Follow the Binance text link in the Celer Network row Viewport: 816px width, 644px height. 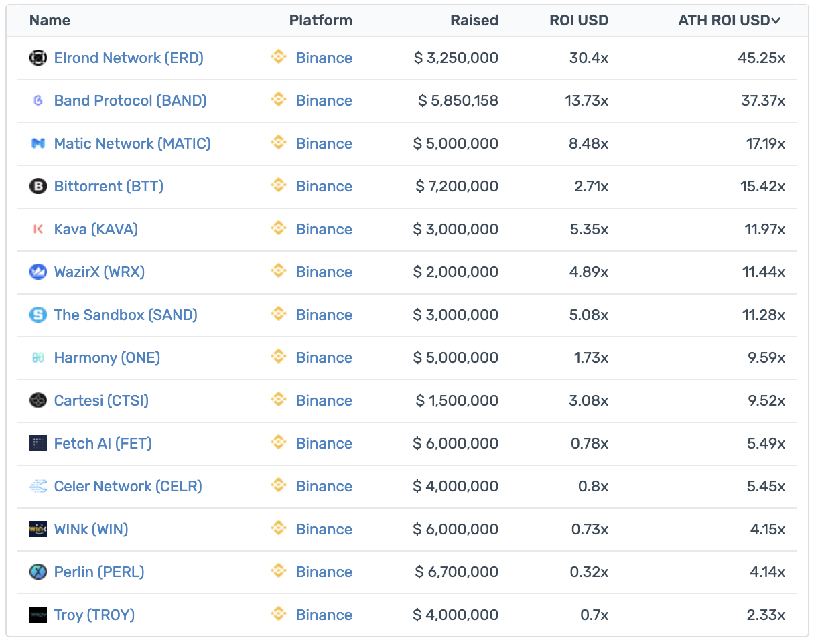[324, 486]
